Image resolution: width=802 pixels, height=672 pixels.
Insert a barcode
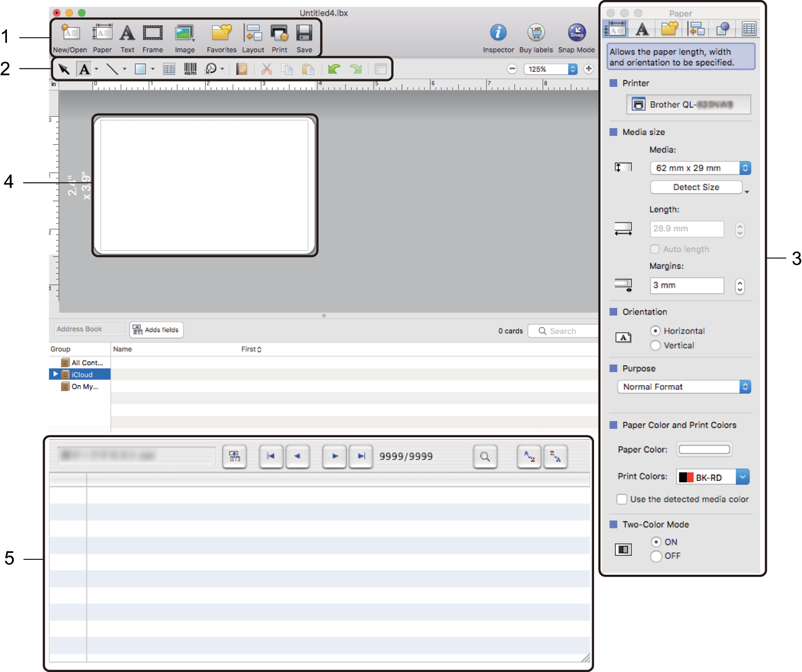click(191, 69)
